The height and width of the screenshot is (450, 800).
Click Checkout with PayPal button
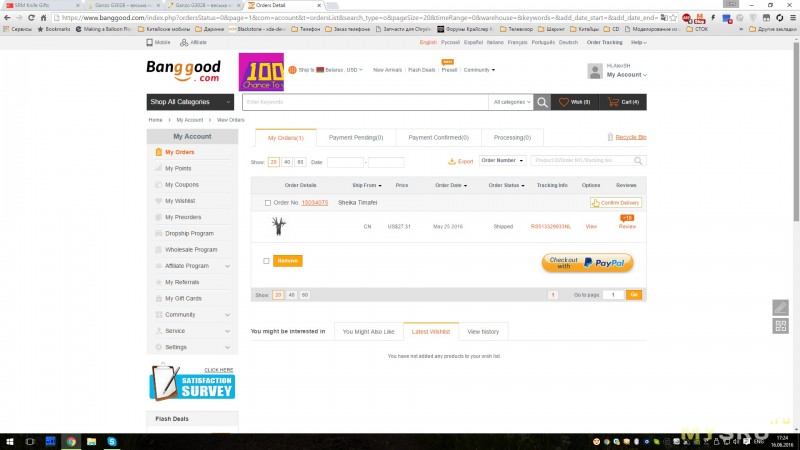tap(587, 263)
